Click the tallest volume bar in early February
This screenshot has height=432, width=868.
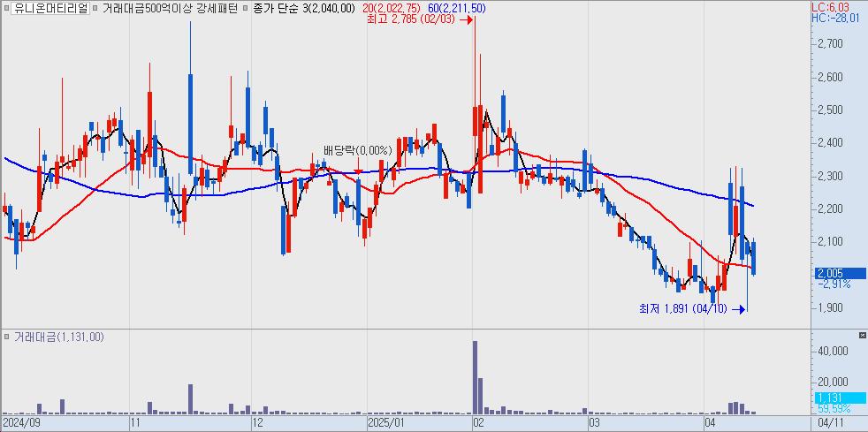pos(475,378)
